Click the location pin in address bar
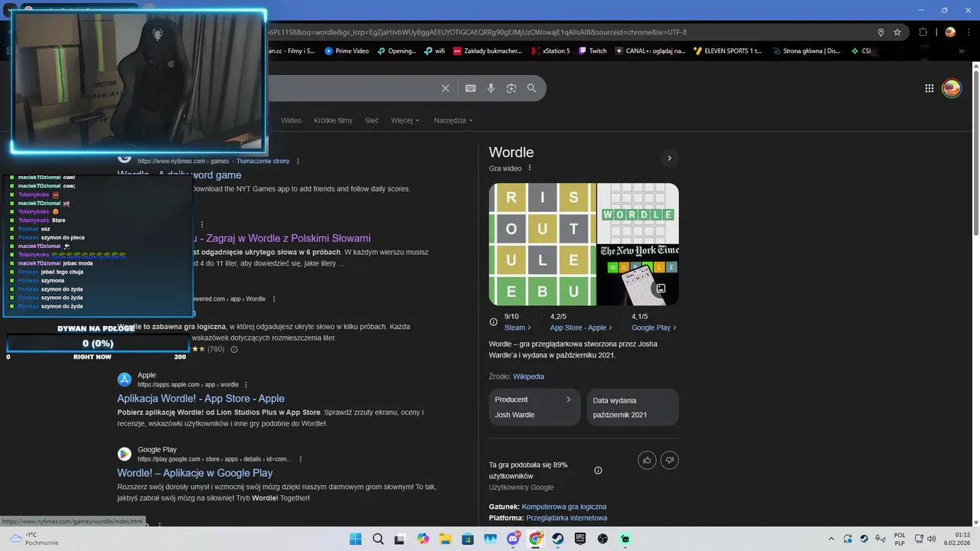Viewport: 980px width, 551px height. (x=880, y=32)
